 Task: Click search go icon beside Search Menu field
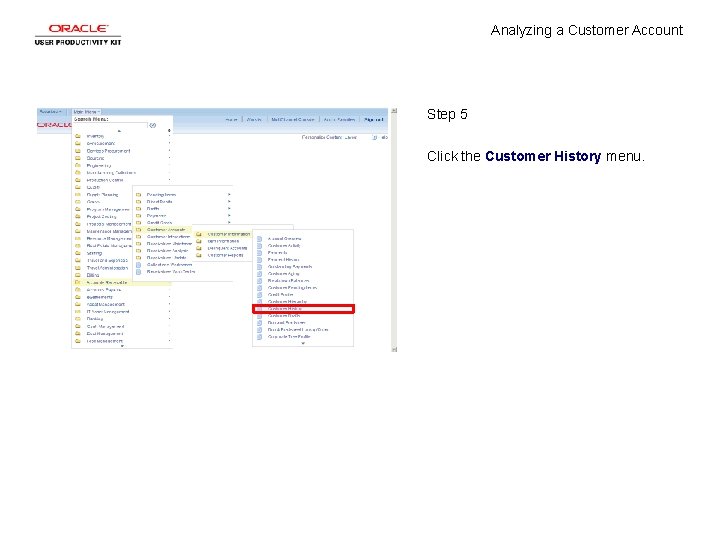[153, 125]
